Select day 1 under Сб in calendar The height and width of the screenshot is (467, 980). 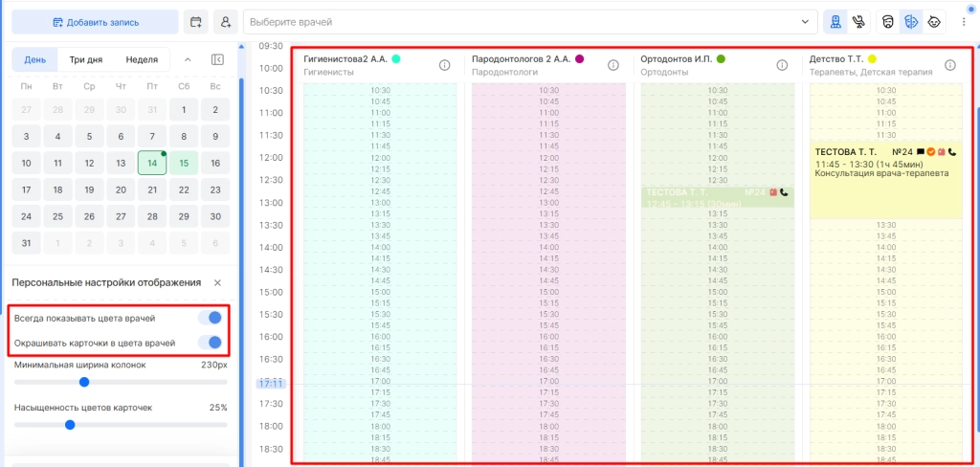[x=184, y=109]
